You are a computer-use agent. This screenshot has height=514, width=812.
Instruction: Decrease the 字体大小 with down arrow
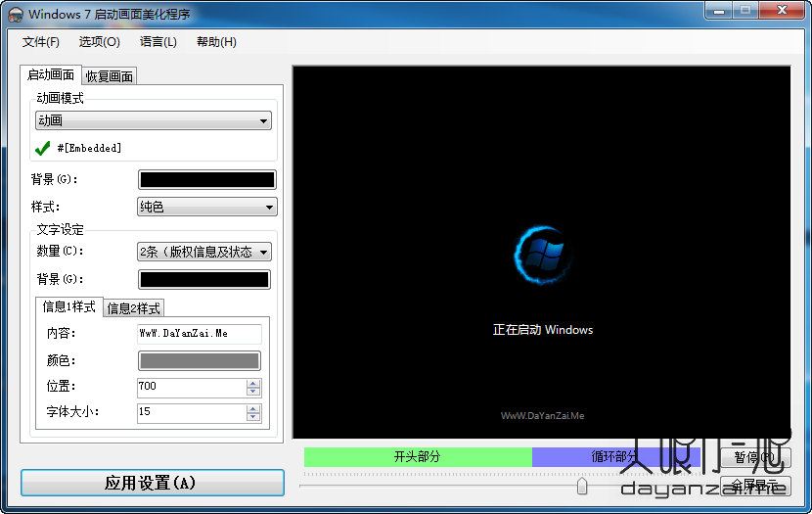coord(253,417)
